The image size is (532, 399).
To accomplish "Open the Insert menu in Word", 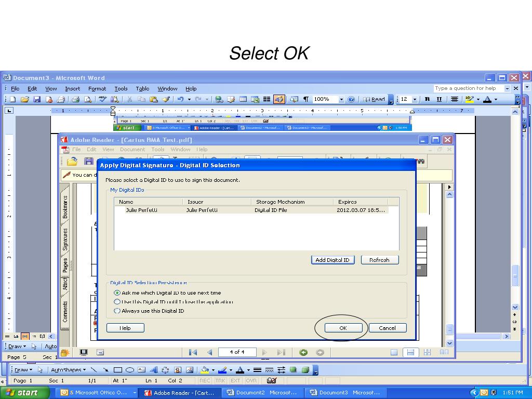I will click(72, 88).
